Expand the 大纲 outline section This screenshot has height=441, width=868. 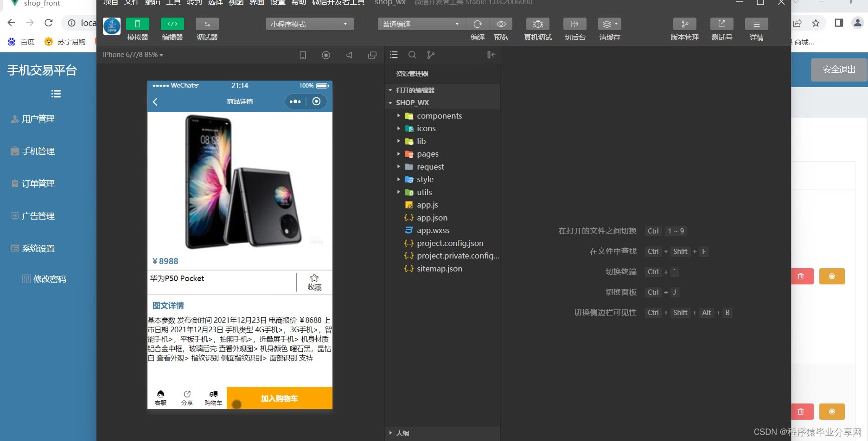pos(442,433)
